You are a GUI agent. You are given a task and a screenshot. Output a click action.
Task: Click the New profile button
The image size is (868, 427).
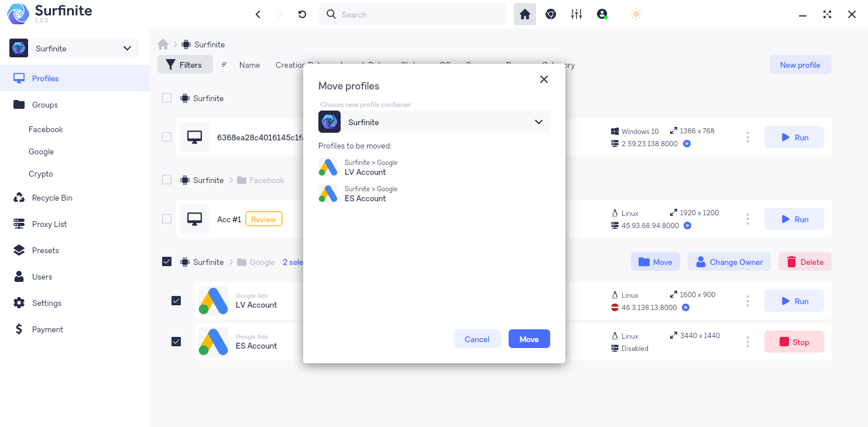[800, 65]
